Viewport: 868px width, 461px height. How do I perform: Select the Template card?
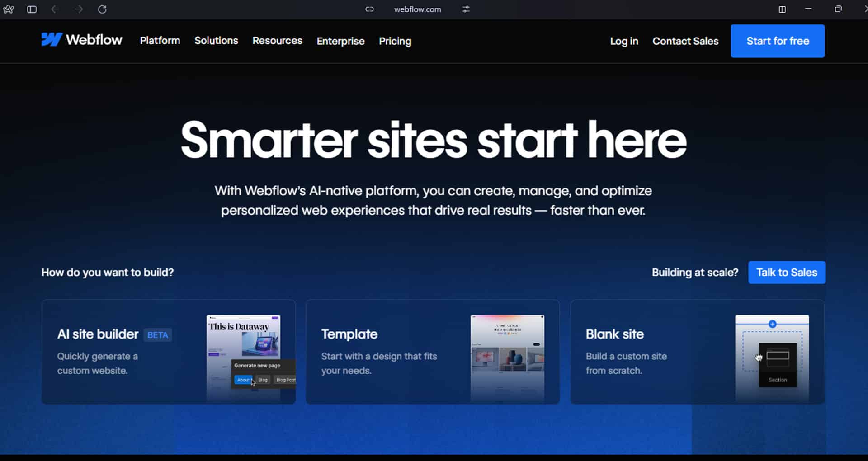[433, 352]
